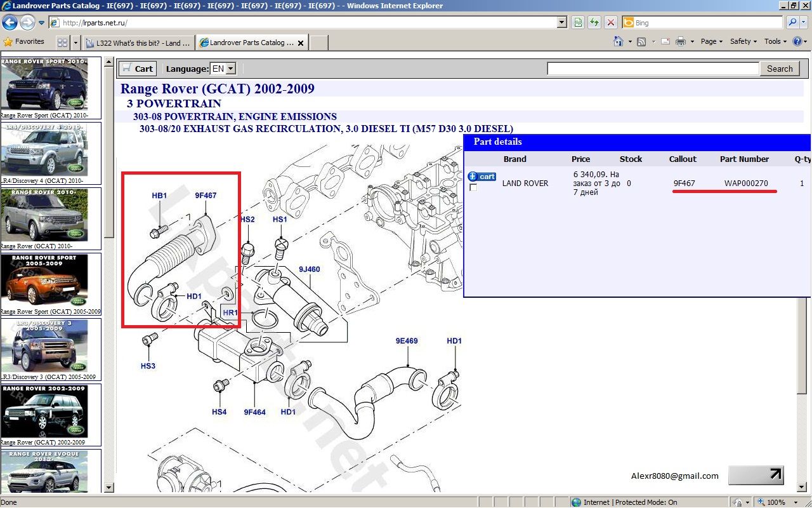The width and height of the screenshot is (812, 508).
Task: Print the page using the printer icon
Action: pos(681,41)
